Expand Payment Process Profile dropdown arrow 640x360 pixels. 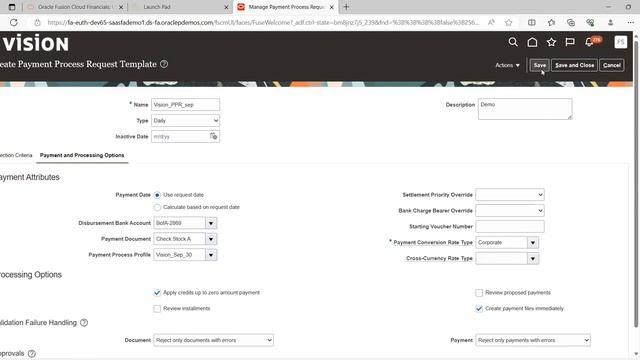211,255
